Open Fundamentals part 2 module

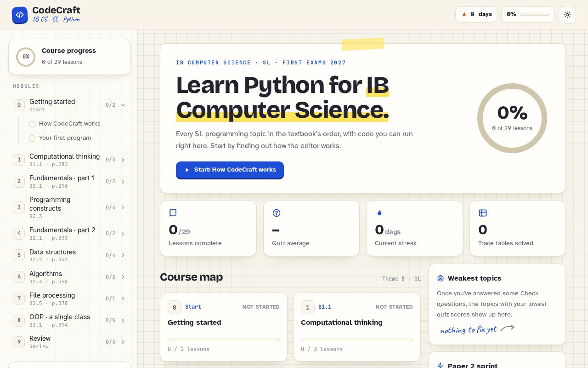click(x=69, y=233)
